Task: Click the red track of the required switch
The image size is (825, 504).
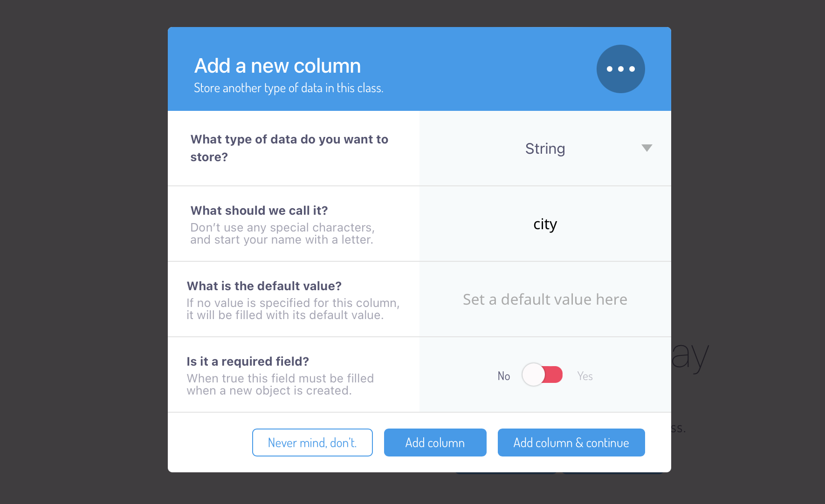Action: [554, 375]
